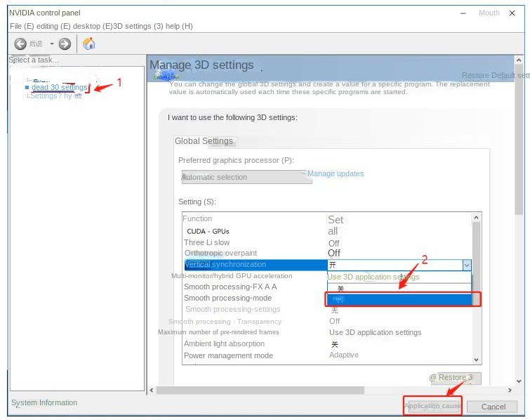Click the Application (Apply) button
This screenshot has width=530, height=420.
coord(432,406)
